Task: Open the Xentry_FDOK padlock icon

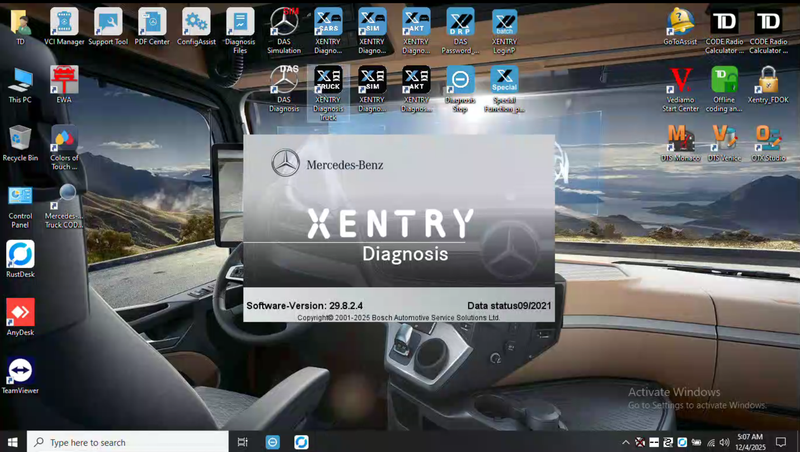Action: pos(768,80)
